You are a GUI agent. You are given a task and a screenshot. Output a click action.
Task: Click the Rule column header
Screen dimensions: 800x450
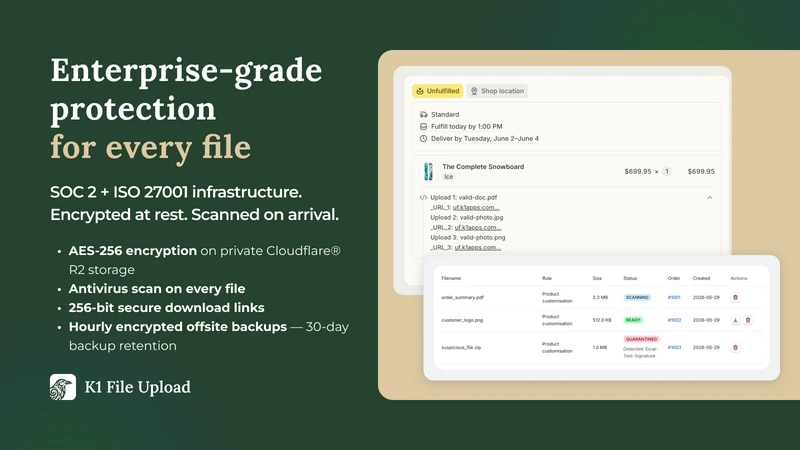tap(546, 279)
